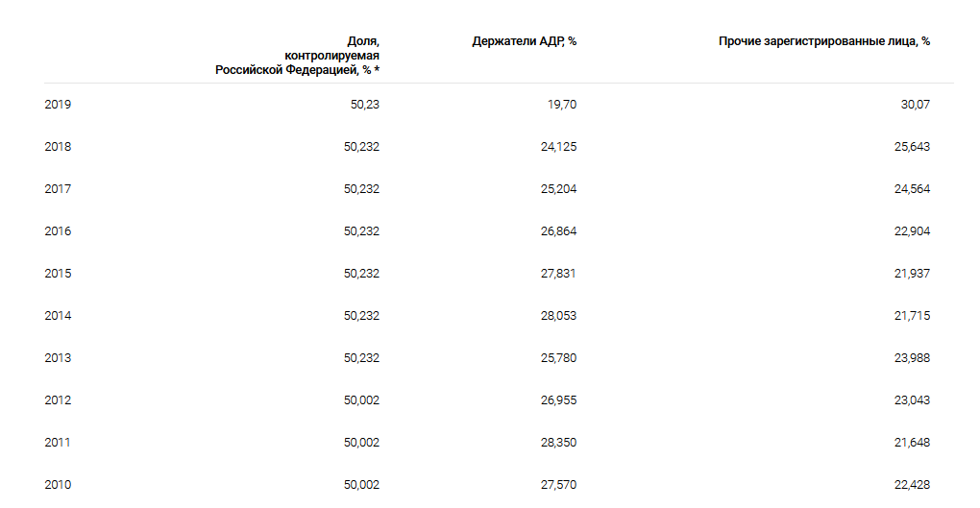Click the 28,350 ADR value for 2011
Viewport: 980px width, 508px height.
tap(558, 443)
